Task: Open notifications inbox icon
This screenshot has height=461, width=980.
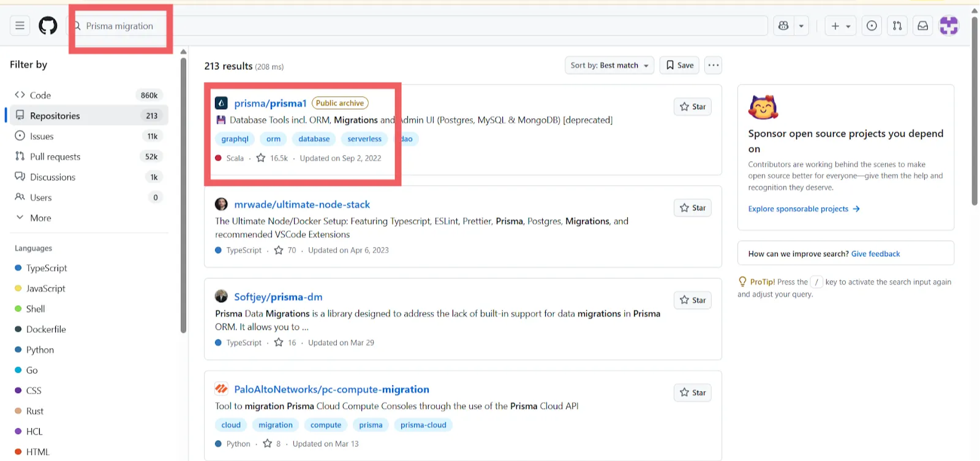Action: pyautogui.click(x=922, y=26)
